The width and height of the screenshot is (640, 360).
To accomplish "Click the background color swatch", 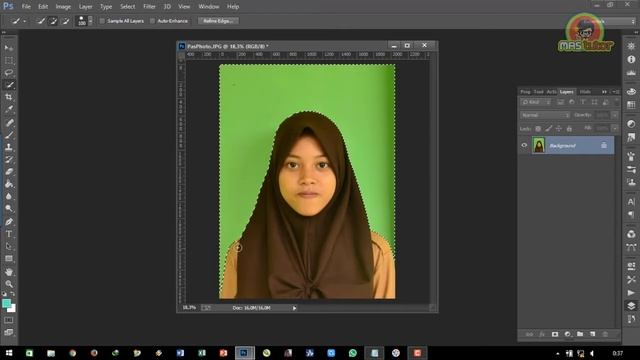I will 12,309.
